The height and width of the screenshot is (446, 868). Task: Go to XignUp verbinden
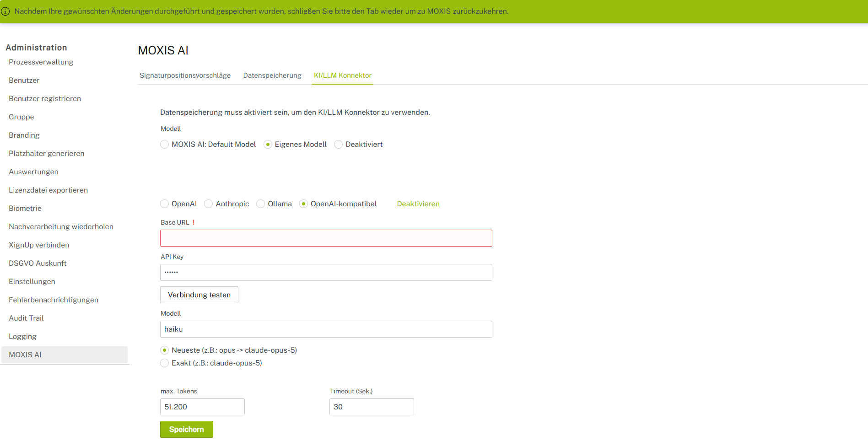pos(39,245)
